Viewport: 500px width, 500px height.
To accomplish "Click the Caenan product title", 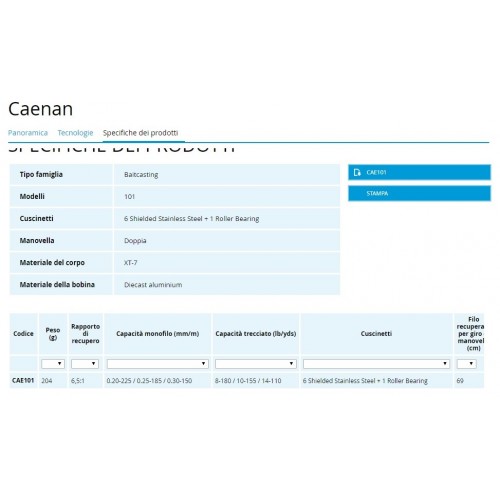I will (x=40, y=109).
